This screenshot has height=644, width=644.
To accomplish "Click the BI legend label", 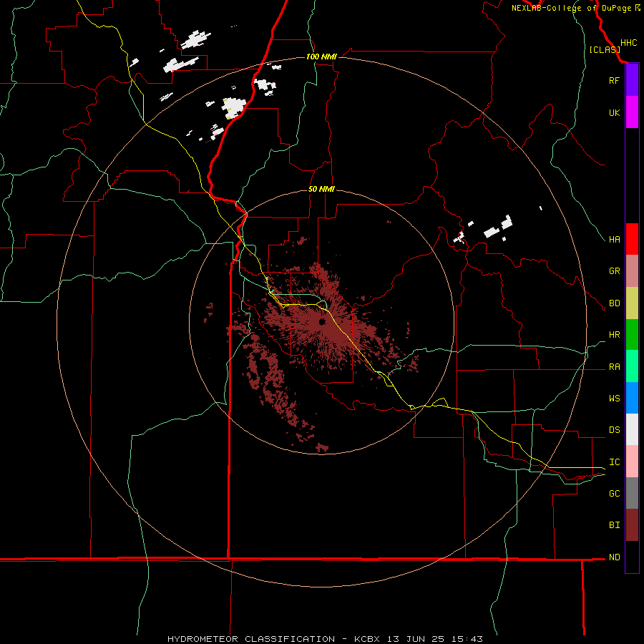I will [x=614, y=525].
